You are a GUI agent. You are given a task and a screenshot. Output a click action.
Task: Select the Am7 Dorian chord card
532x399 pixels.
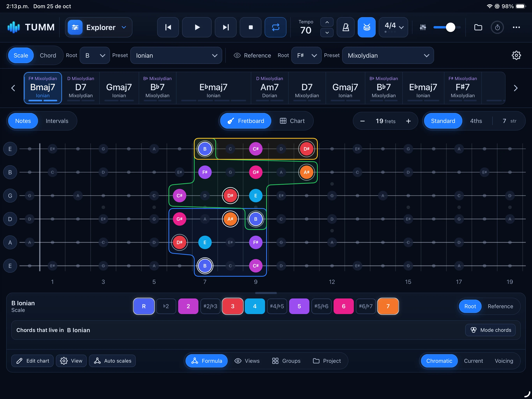pyautogui.click(x=269, y=88)
